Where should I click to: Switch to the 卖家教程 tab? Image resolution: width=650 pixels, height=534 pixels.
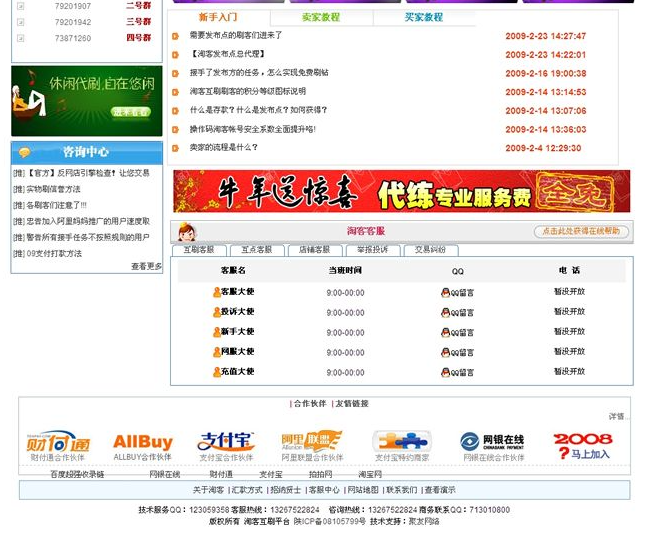point(320,18)
